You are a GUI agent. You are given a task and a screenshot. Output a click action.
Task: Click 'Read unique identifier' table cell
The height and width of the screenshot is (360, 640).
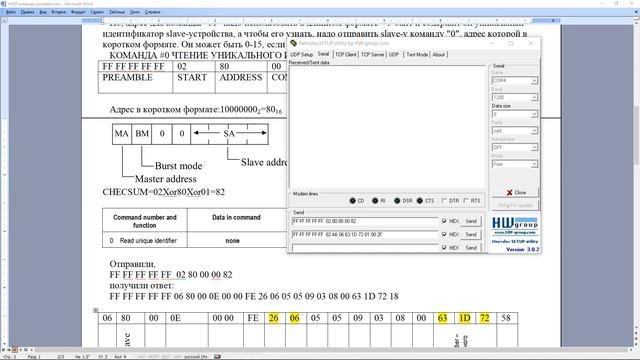pyautogui.click(x=144, y=240)
